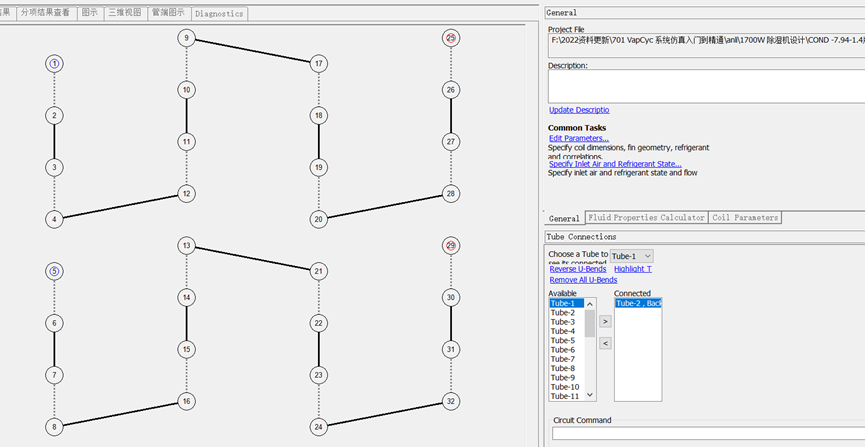Click the < button to disconnect tube
The width and height of the screenshot is (865, 447).
coord(605,343)
